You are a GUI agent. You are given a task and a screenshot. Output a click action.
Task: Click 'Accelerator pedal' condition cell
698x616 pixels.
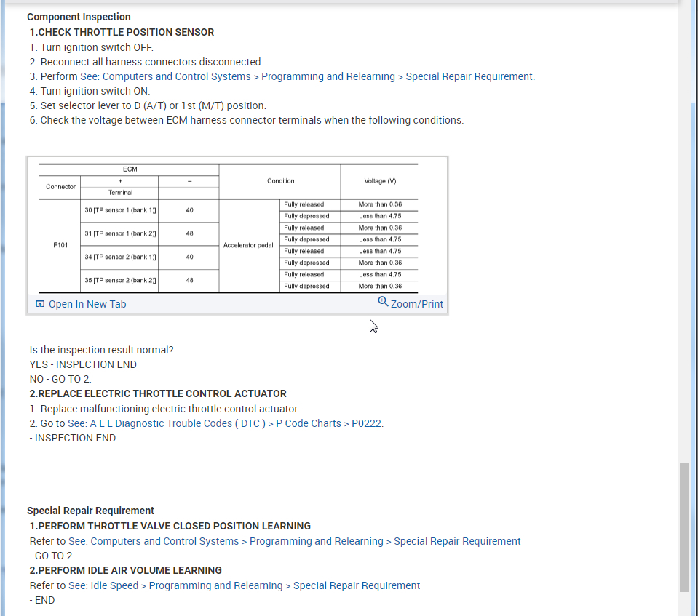click(248, 245)
